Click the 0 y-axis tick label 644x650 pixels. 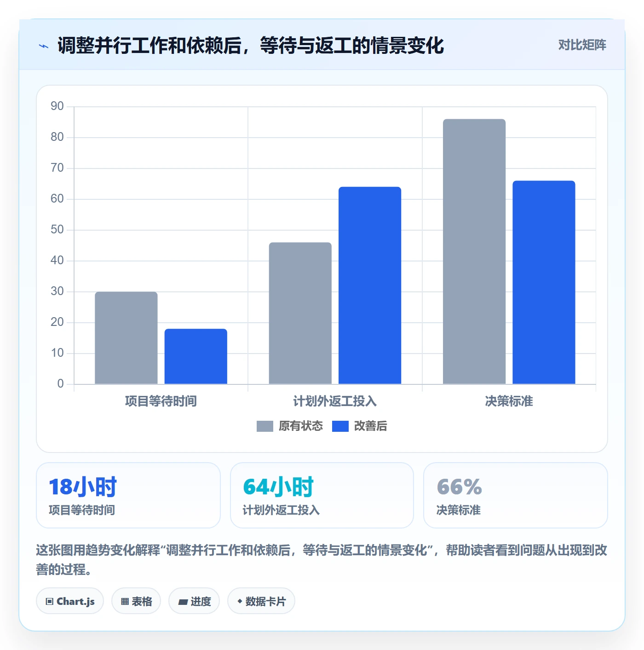point(60,384)
